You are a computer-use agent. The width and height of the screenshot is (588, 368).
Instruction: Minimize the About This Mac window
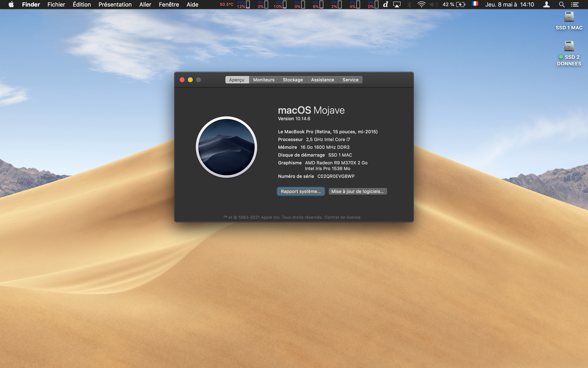190,80
